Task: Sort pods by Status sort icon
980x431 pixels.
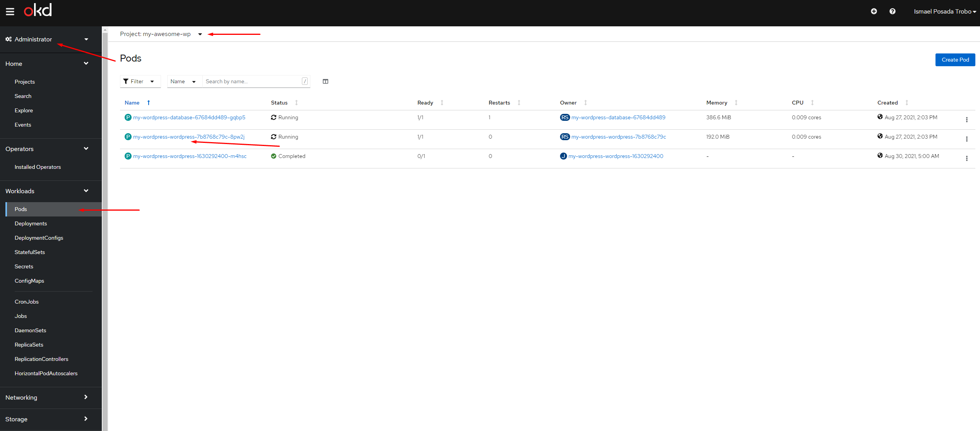Action: [296, 103]
